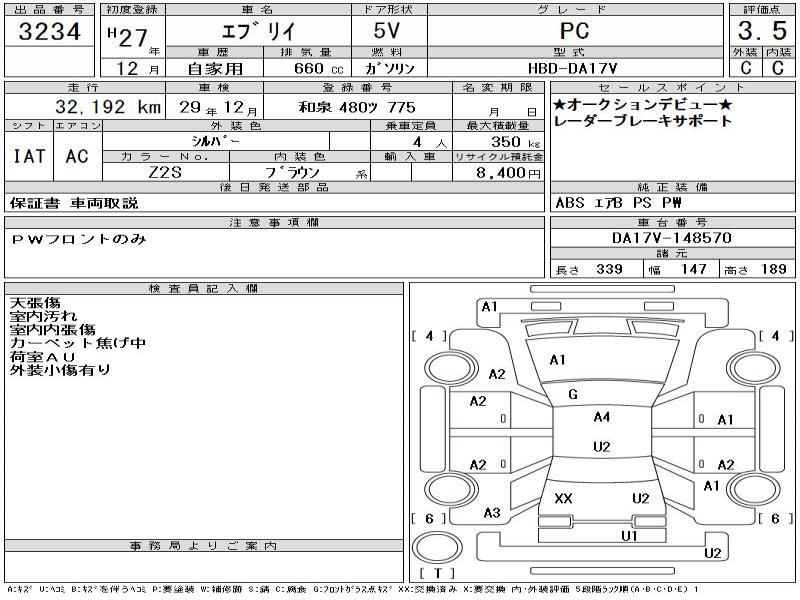Select the caution note PWフロントのみ
Image resolution: width=800 pixels, height=600 pixels.
(x=79, y=239)
